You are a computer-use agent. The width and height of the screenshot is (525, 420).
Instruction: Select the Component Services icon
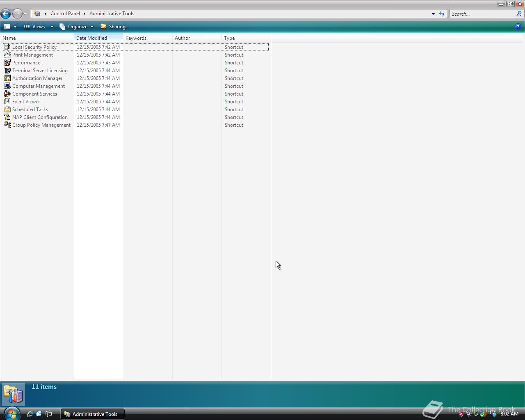pyautogui.click(x=7, y=94)
